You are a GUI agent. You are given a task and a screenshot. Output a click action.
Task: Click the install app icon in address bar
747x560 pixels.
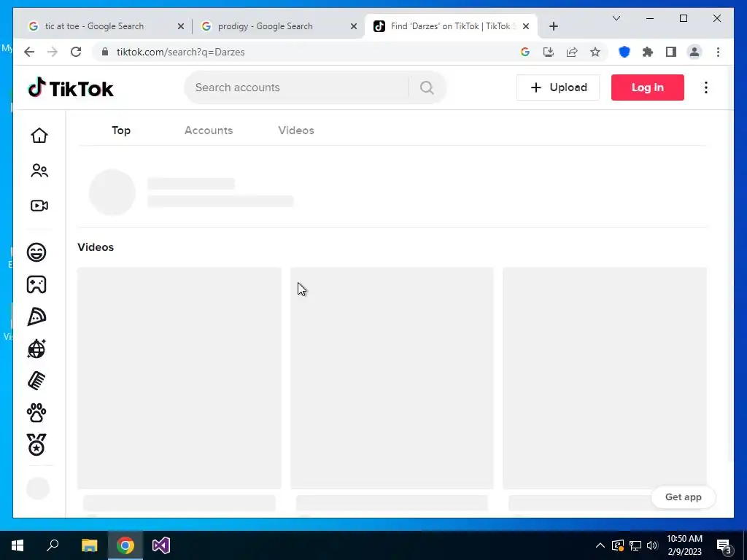point(549,52)
